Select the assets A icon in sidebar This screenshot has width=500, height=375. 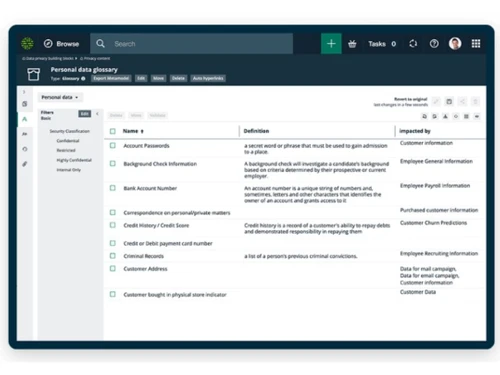tap(25, 119)
